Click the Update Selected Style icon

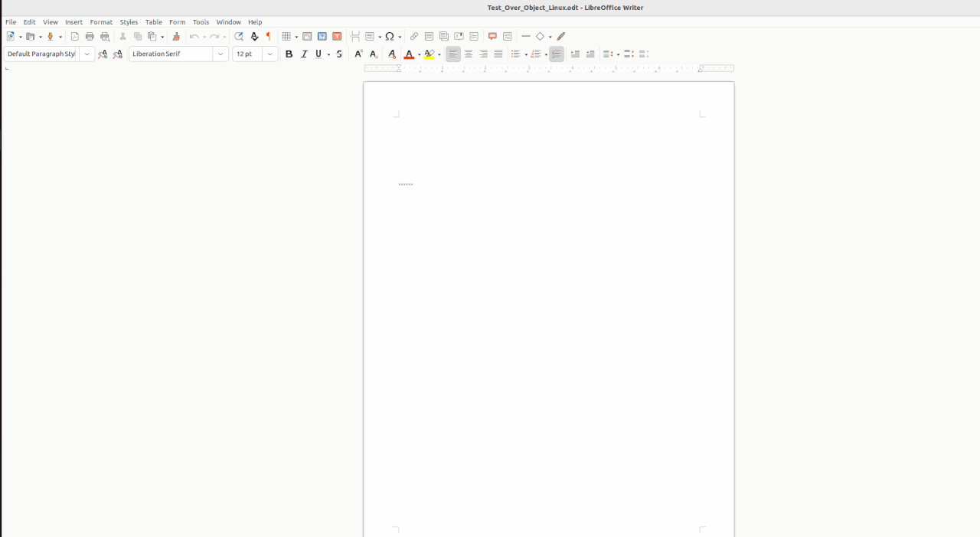(x=103, y=54)
